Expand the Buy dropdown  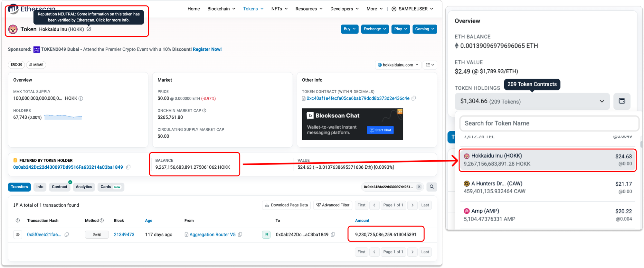pos(349,29)
